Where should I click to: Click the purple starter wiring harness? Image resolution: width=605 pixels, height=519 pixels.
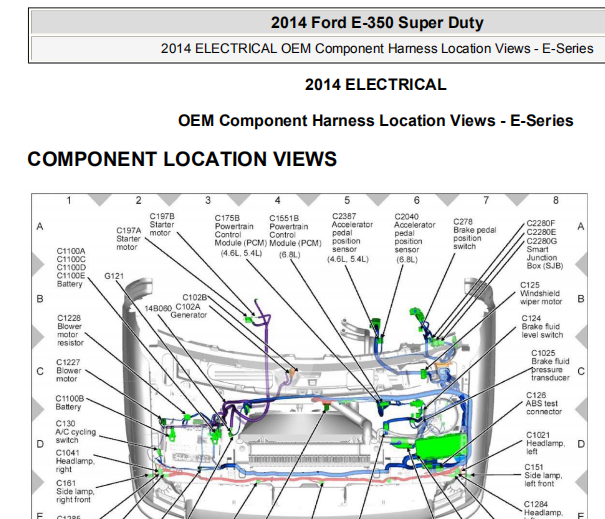click(266, 359)
